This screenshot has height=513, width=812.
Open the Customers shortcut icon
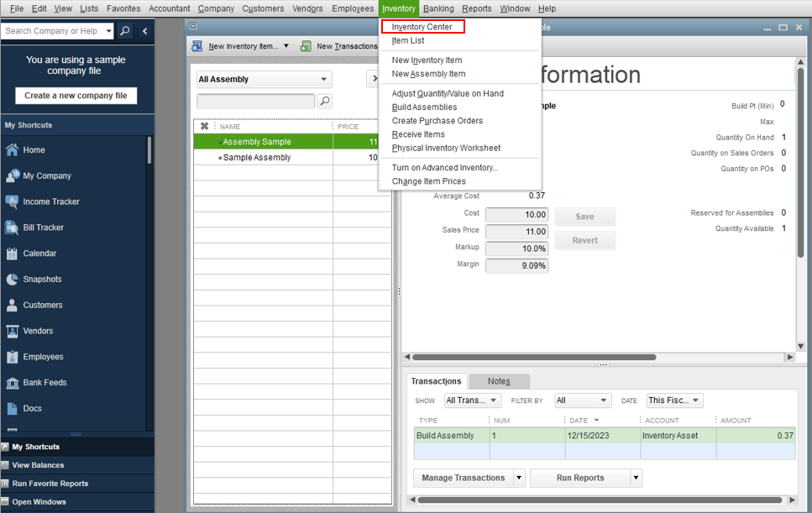pyautogui.click(x=12, y=306)
